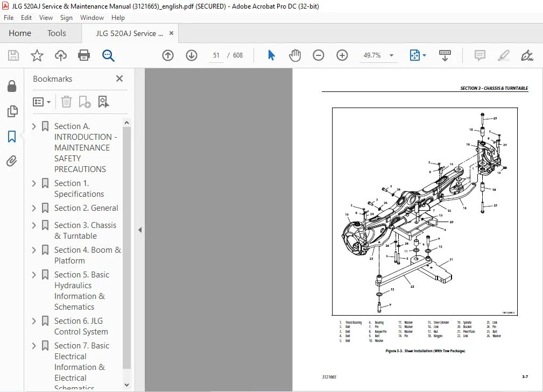
Task: Expand Section 2. General bookmark
Action: [x=34, y=208]
